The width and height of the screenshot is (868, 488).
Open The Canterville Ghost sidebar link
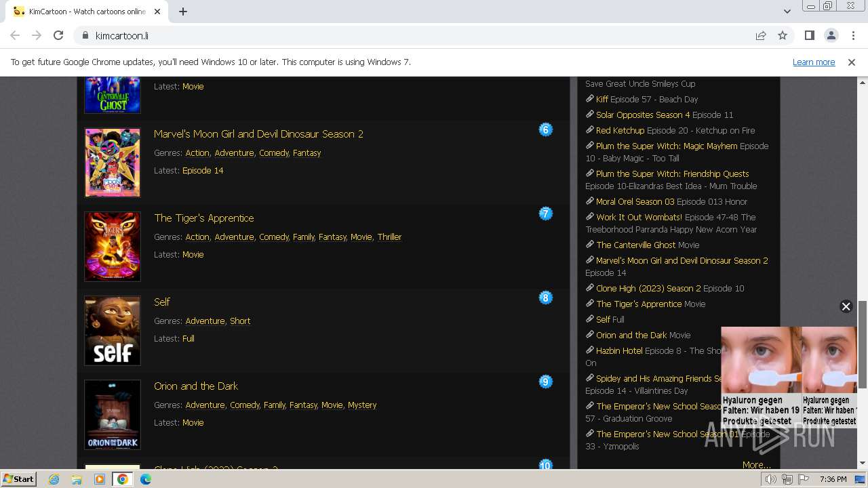tap(636, 245)
